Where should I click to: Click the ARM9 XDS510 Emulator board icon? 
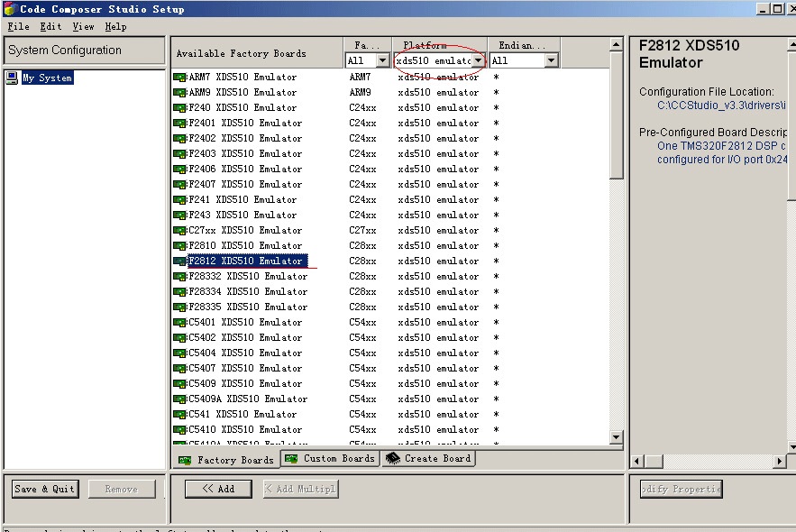coord(179,92)
